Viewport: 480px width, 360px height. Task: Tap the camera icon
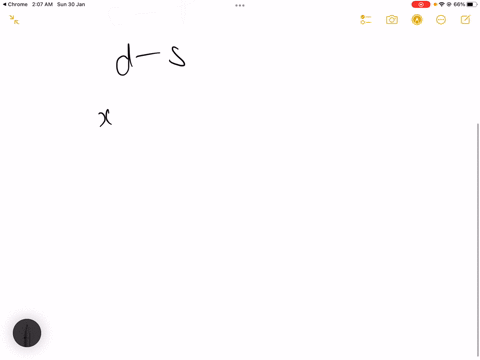[x=392, y=20]
